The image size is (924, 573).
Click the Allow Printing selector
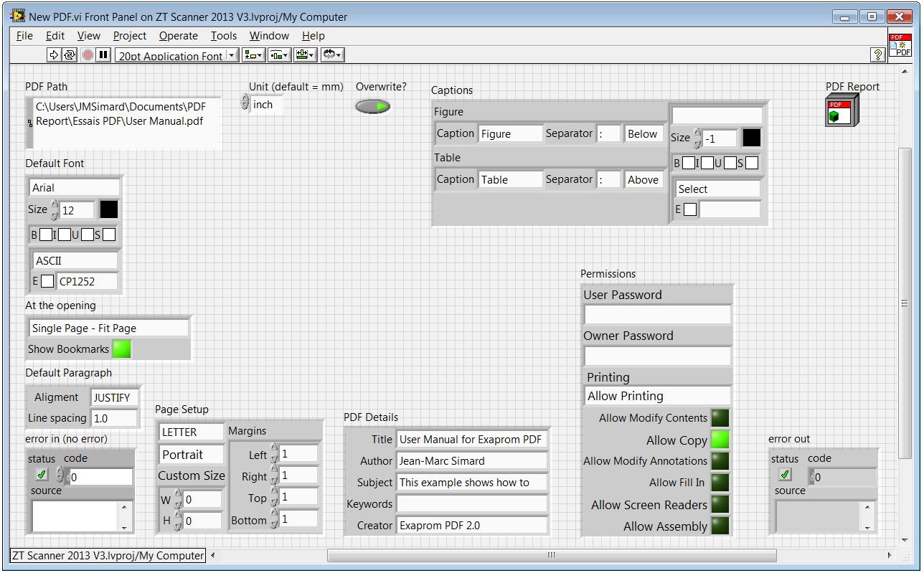coord(656,396)
